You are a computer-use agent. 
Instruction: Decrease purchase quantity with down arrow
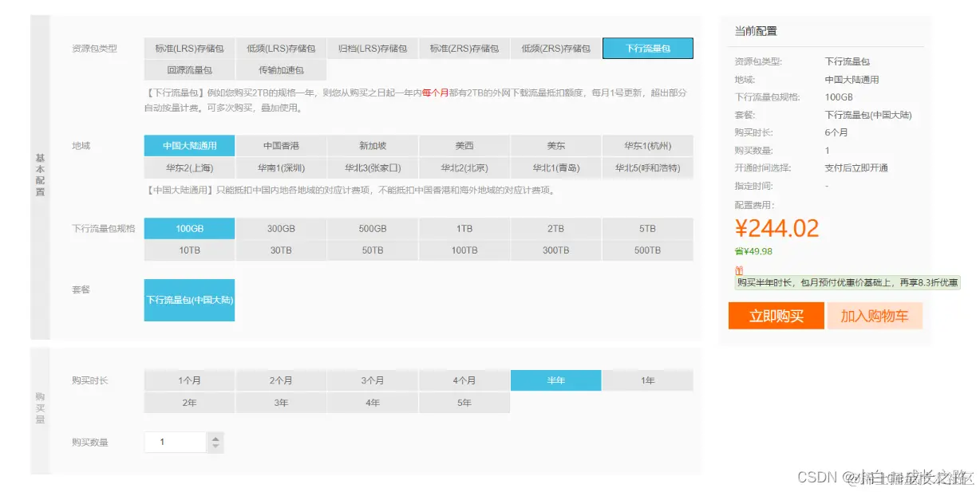[x=215, y=447]
